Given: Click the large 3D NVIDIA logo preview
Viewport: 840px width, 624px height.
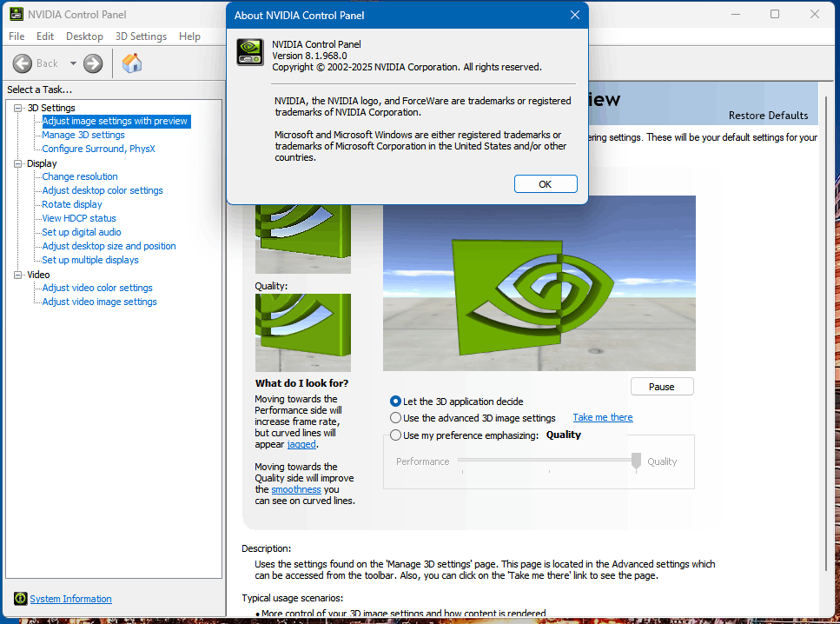Looking at the screenshot, I should [539, 283].
